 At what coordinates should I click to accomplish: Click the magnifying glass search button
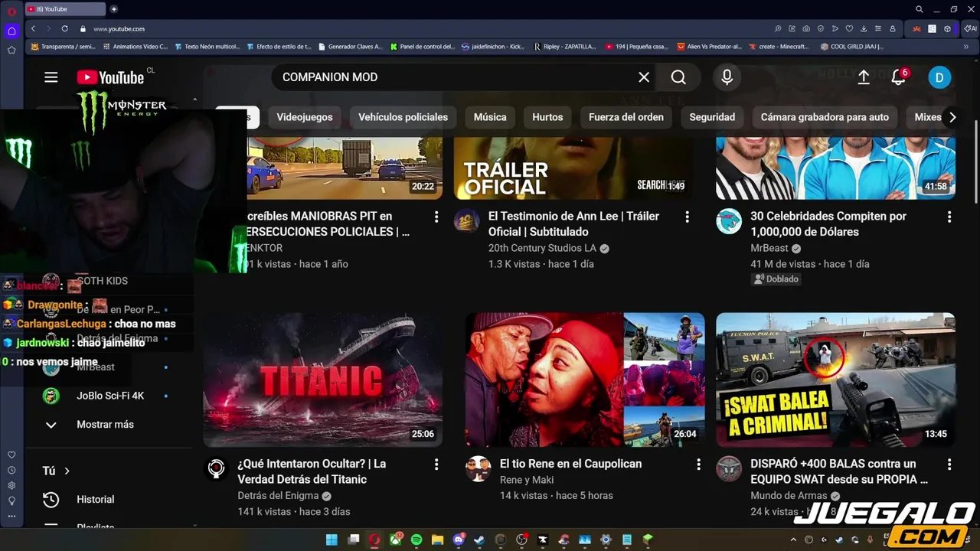point(678,77)
